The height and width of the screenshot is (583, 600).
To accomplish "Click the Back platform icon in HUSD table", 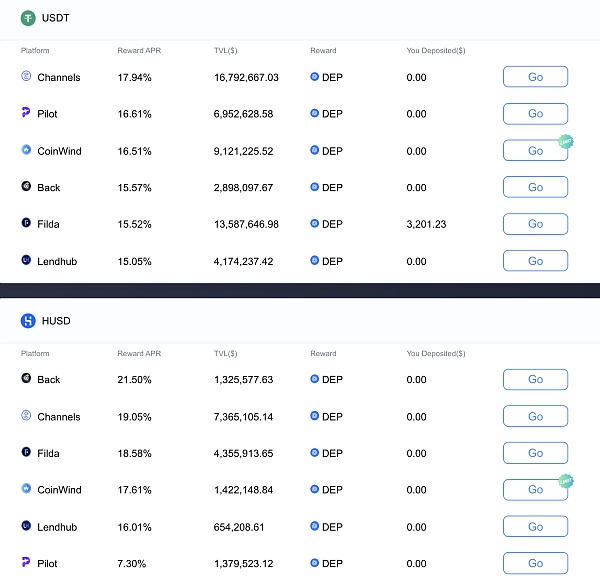I will tap(26, 378).
